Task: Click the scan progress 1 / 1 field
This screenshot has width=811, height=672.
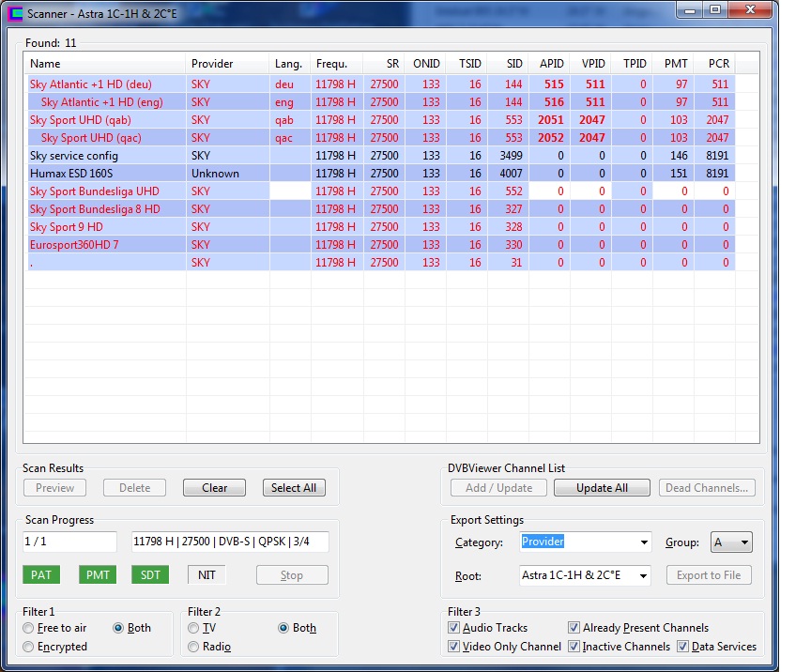Action: (69, 542)
